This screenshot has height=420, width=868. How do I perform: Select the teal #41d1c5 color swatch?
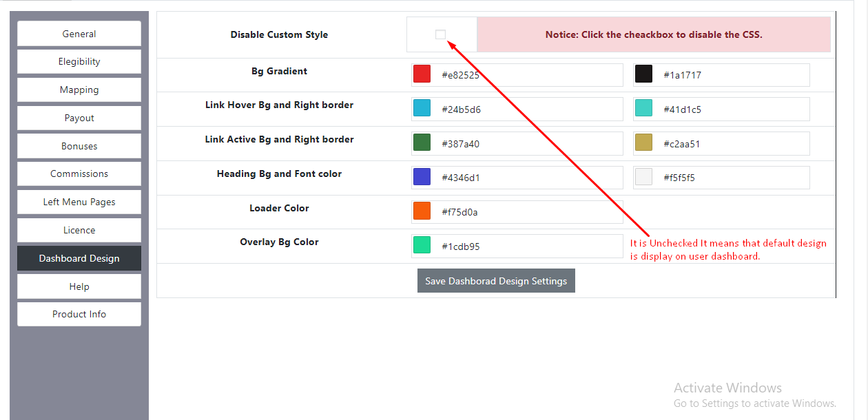(x=643, y=108)
